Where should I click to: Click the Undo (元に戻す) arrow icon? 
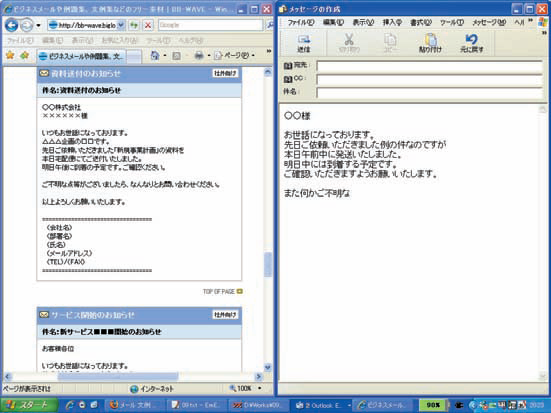pyautogui.click(x=471, y=39)
